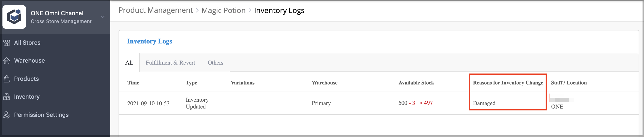Click the All Stores storefront icon
Viewport: 644px width, 137px height.
coord(7,43)
